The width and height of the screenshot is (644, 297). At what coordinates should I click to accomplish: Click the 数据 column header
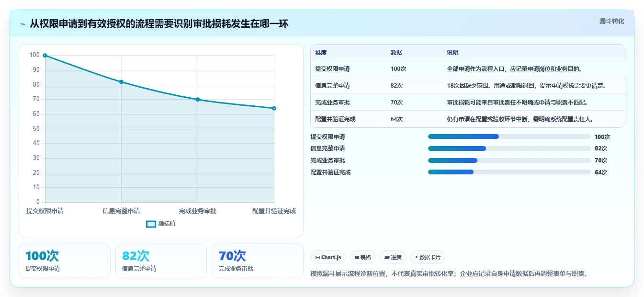[396, 53]
